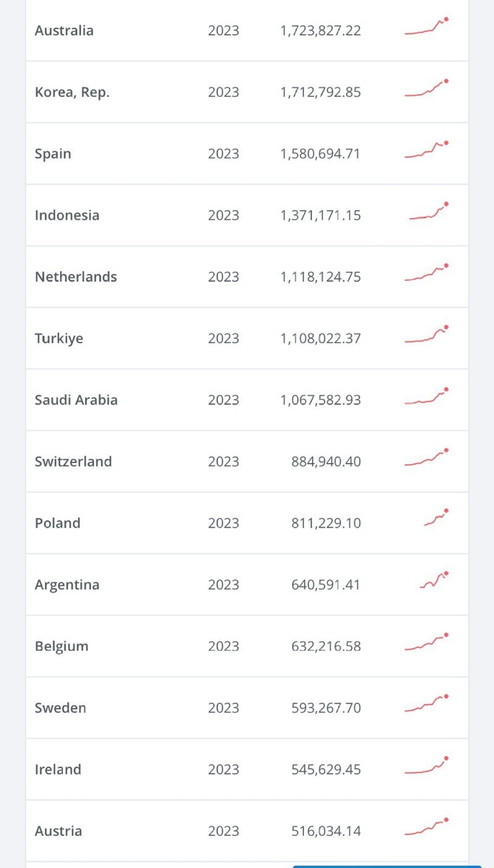This screenshot has height=868, width=494.
Task: View Poland's short sparkline chart
Action: [436, 518]
